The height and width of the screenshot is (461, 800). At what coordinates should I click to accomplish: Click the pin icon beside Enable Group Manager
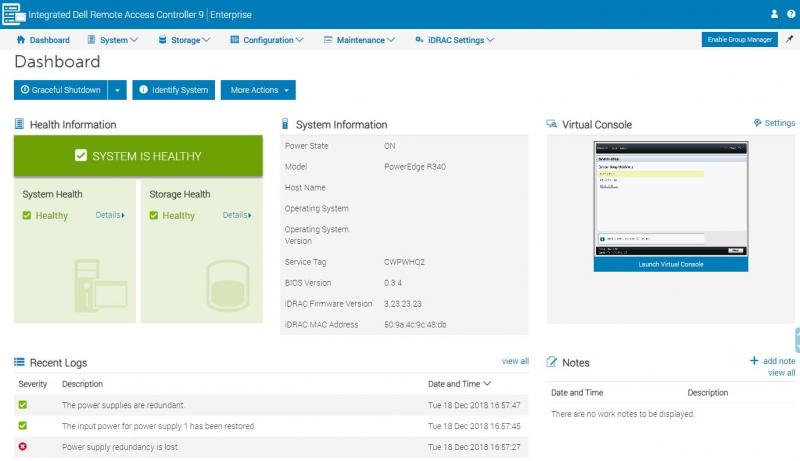789,39
